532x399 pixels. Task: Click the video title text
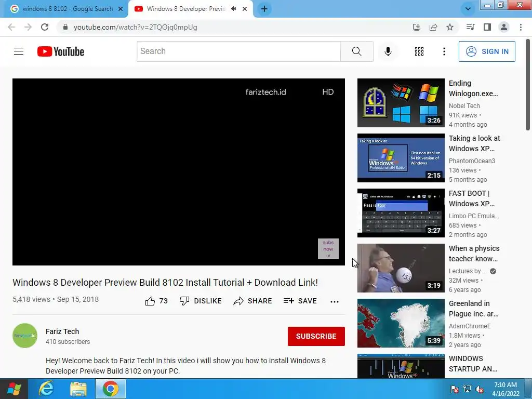tap(165, 283)
